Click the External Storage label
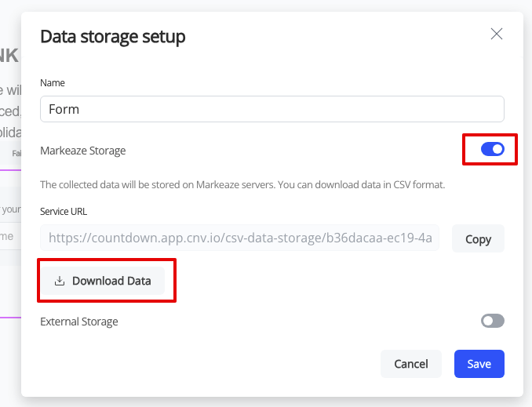This screenshot has height=407, width=532. coord(79,322)
